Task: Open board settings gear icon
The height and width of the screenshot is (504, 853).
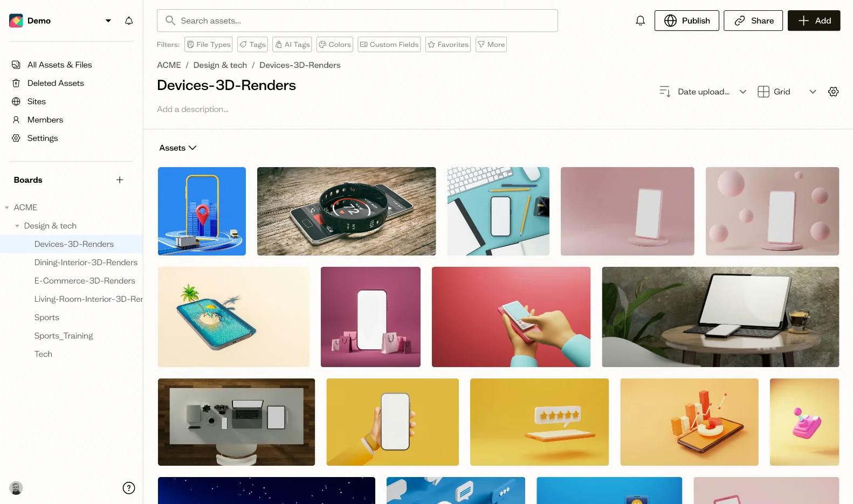Action: (833, 92)
